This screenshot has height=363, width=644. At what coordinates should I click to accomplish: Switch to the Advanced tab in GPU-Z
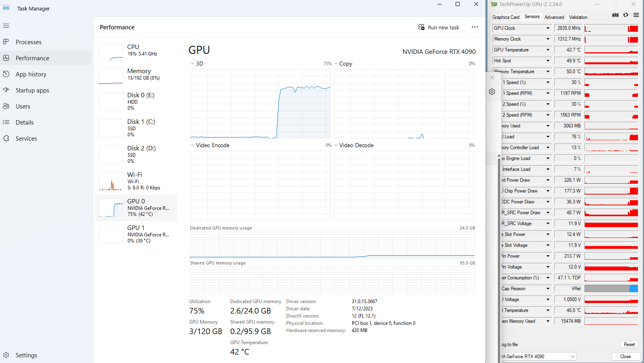554,17
